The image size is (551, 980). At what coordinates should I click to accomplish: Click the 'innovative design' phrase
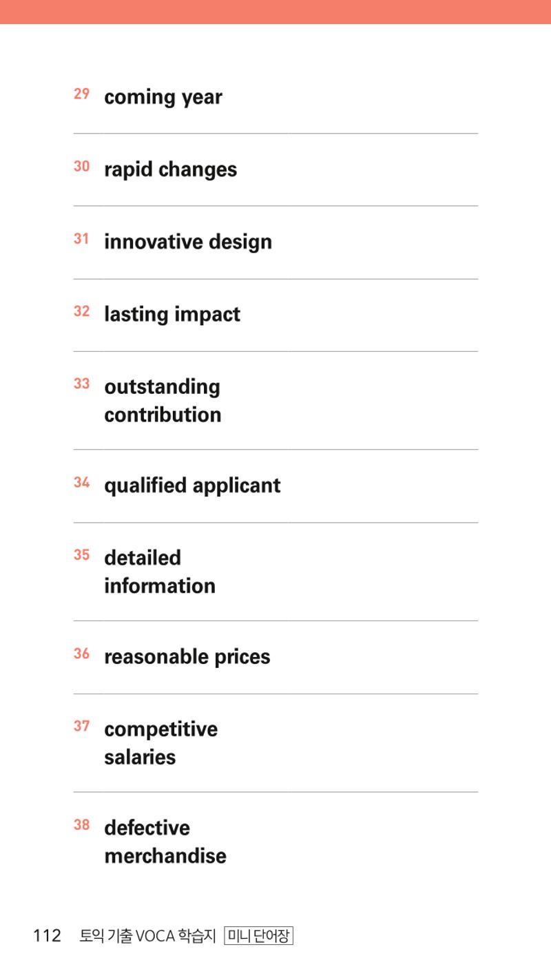pyautogui.click(x=188, y=242)
